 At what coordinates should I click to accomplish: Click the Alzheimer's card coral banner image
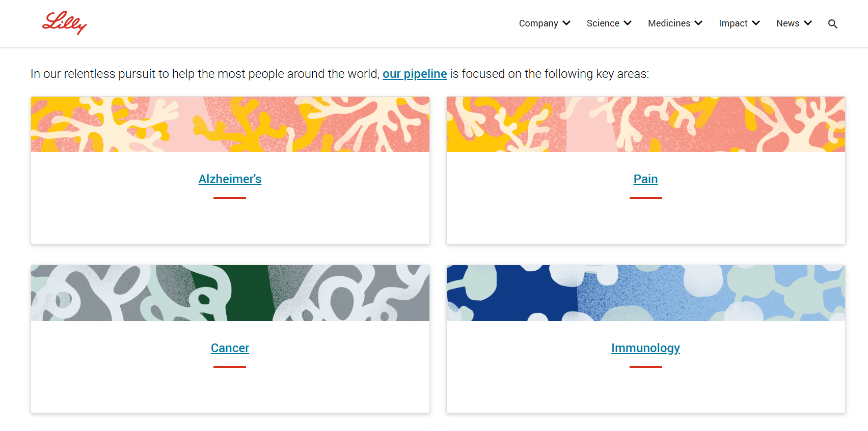[x=230, y=125]
